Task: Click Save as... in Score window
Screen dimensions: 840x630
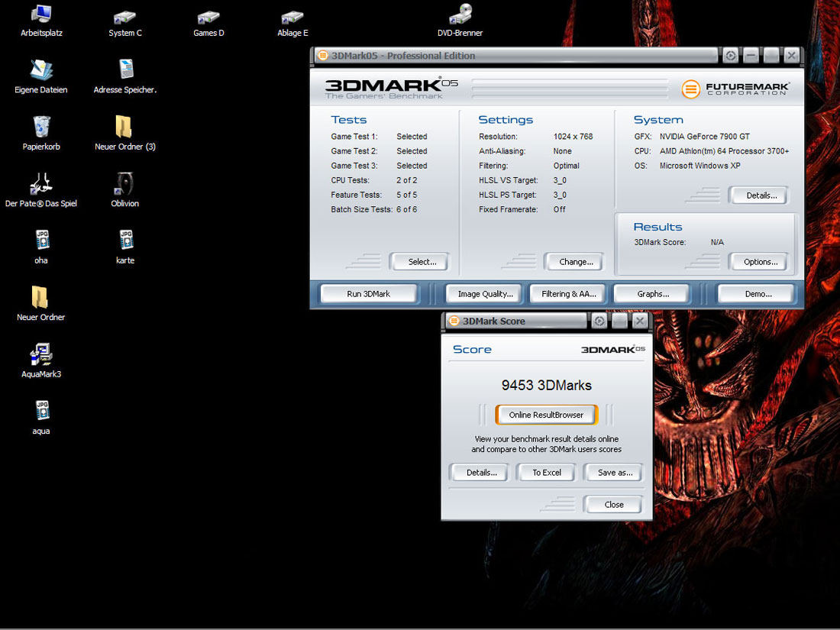Action: (615, 473)
